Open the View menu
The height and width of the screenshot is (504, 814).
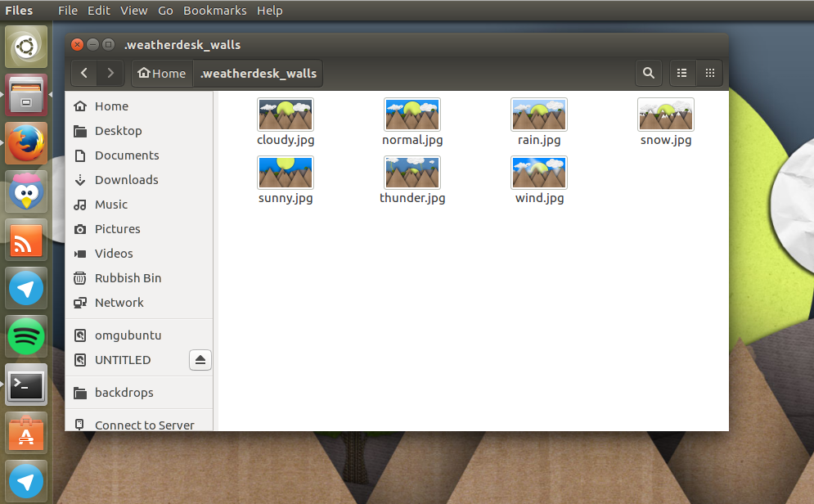133,11
